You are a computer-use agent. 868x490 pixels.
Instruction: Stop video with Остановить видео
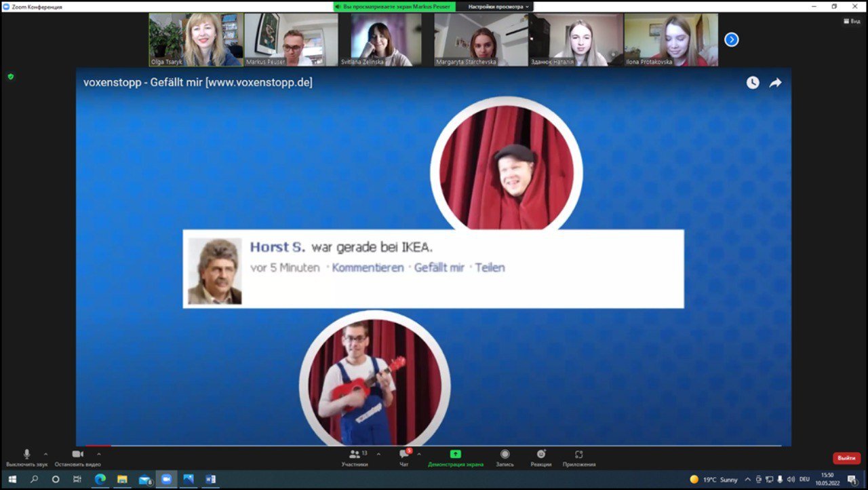[x=77, y=458]
